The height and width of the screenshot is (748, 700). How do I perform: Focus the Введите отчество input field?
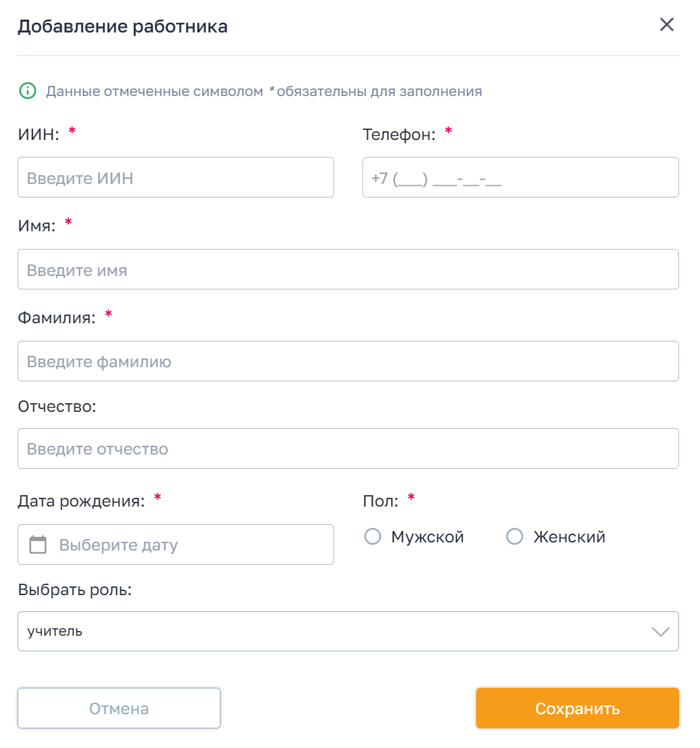point(348,448)
